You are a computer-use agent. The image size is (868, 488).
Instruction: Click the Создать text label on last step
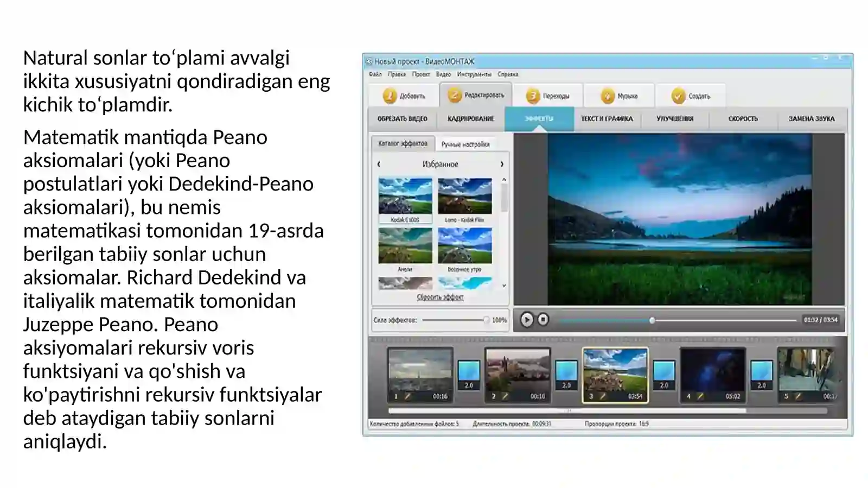coord(699,96)
